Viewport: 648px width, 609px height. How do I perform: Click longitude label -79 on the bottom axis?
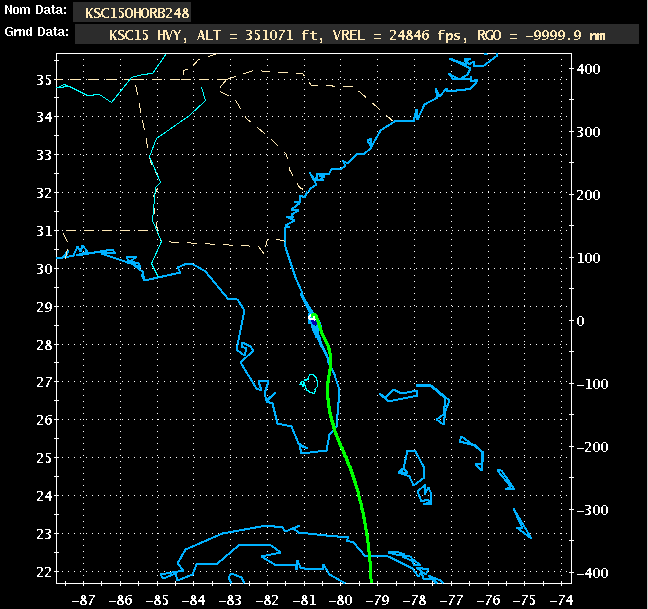pyautogui.click(x=377, y=600)
